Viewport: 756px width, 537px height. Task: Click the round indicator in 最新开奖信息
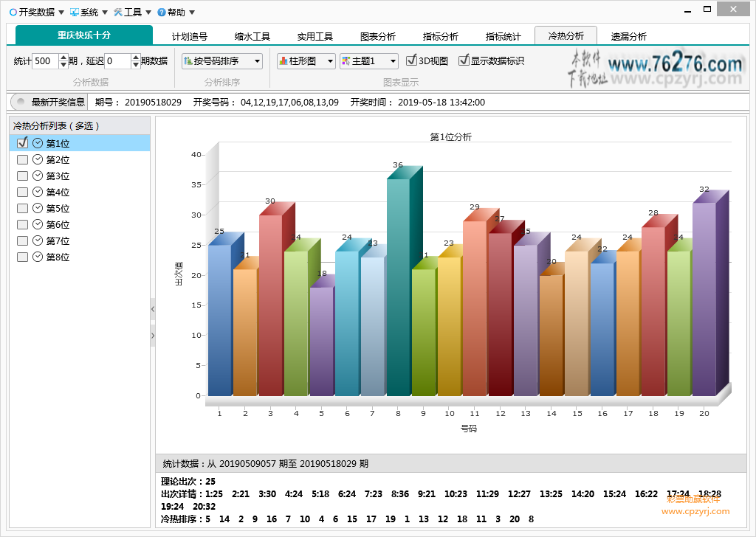click(21, 102)
